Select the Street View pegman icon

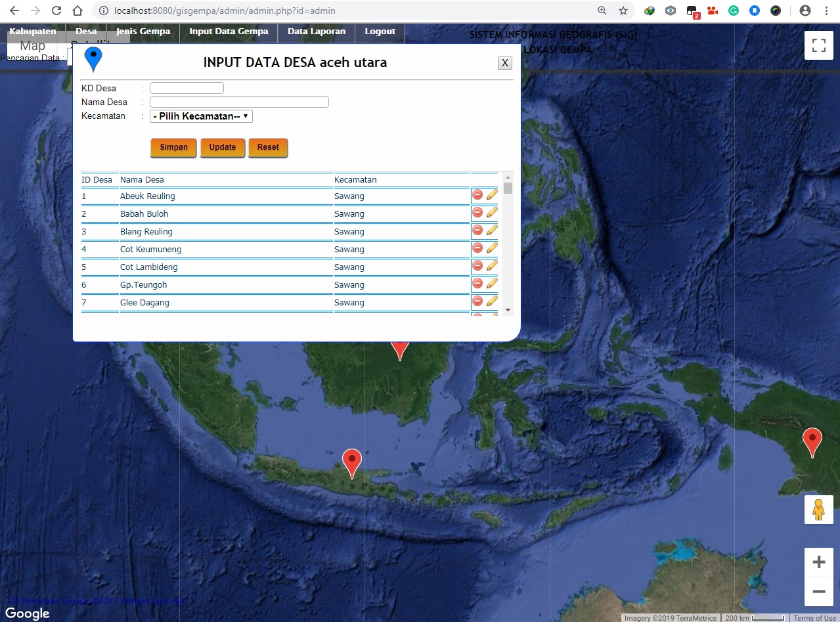[x=818, y=509]
